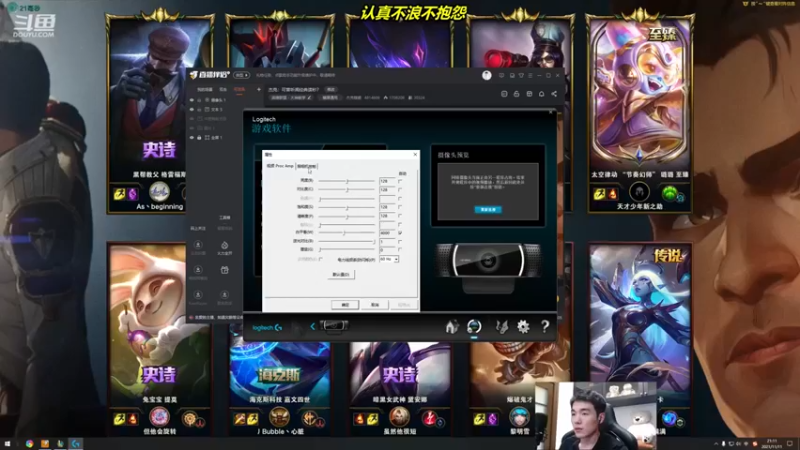Screen dimensions: 800x450
Task: Click the gain value field showing 0
Action: point(387,249)
